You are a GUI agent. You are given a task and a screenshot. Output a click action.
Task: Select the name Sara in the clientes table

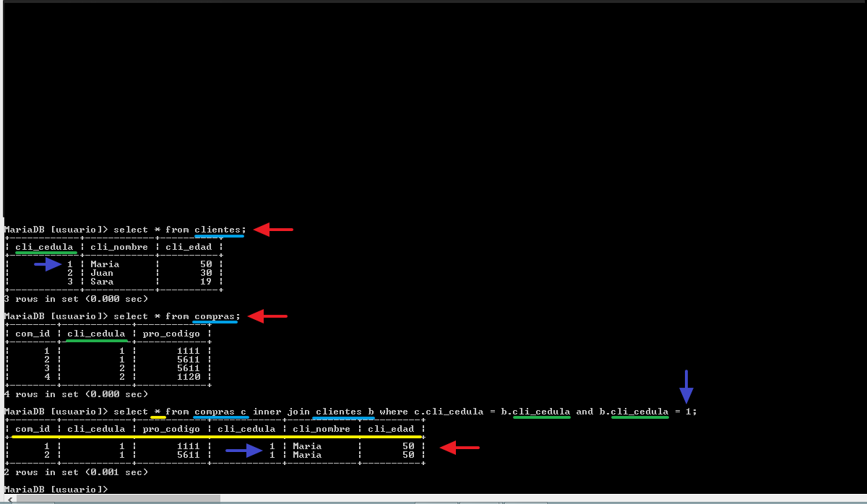[102, 282]
